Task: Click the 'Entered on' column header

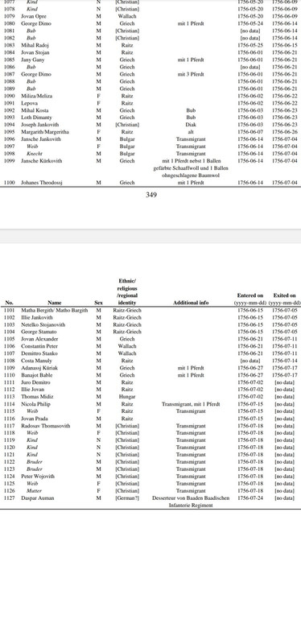Action: point(250,295)
